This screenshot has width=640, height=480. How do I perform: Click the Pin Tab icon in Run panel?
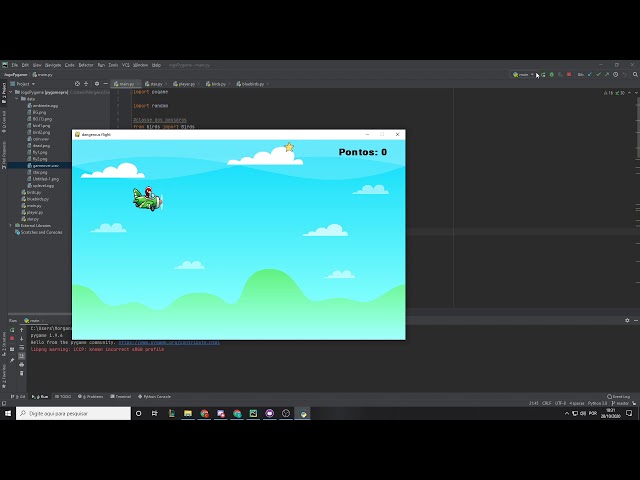click(12, 360)
